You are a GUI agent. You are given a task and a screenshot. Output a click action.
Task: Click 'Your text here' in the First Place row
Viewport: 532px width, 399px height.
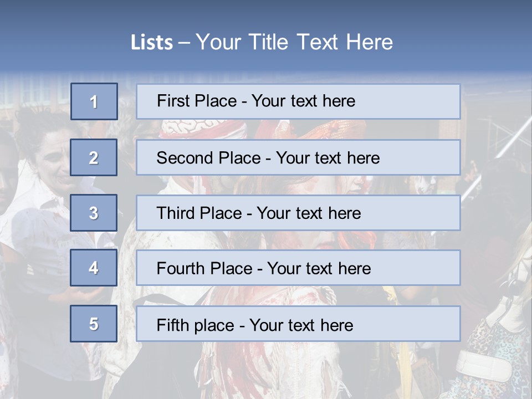click(303, 101)
